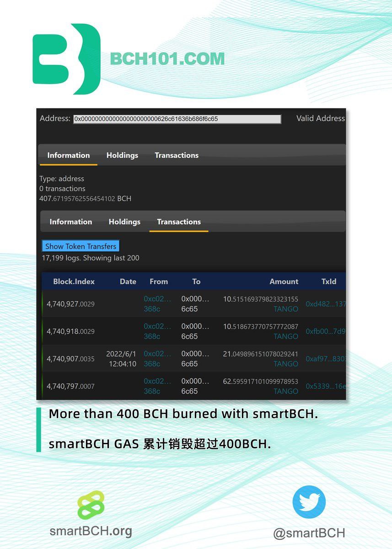
Task: Click block index 4,740,907.0035 cell
Action: [70, 359]
